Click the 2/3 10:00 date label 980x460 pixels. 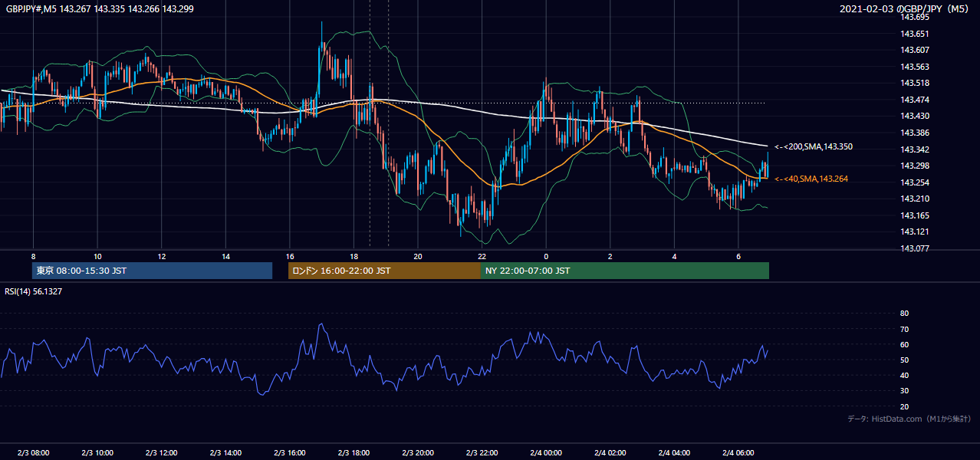point(97,453)
